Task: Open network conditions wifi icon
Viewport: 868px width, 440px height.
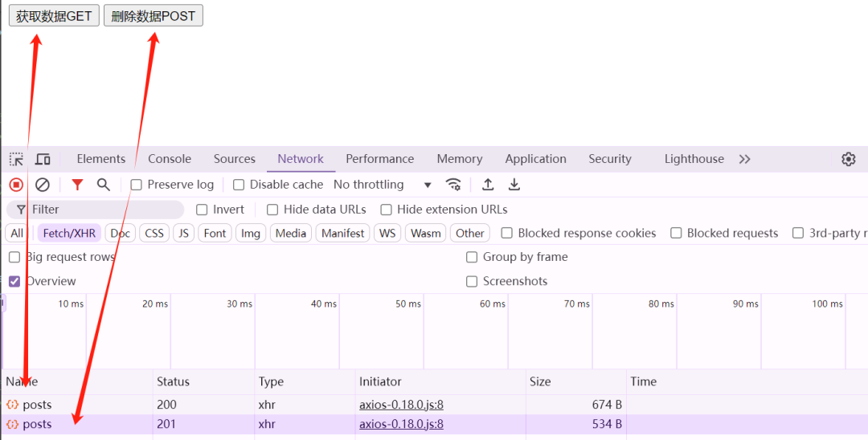Action: (x=453, y=185)
